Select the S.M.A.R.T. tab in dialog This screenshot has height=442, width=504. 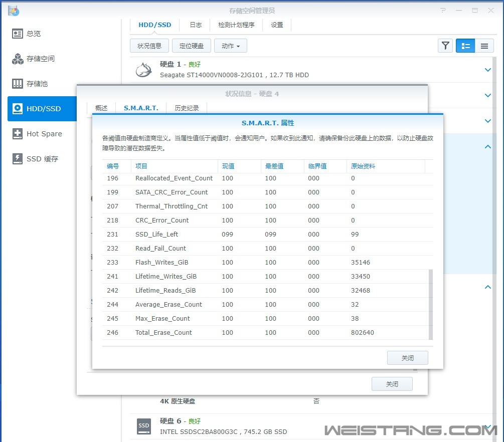[141, 108]
